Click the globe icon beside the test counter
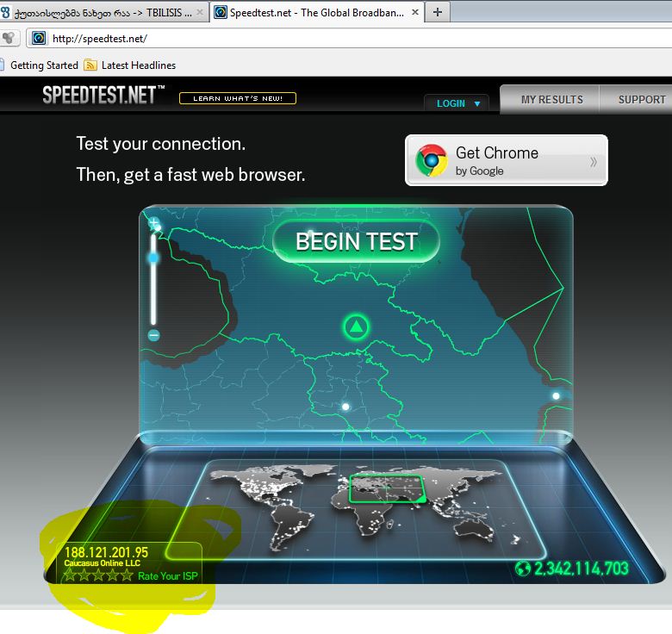 522,569
